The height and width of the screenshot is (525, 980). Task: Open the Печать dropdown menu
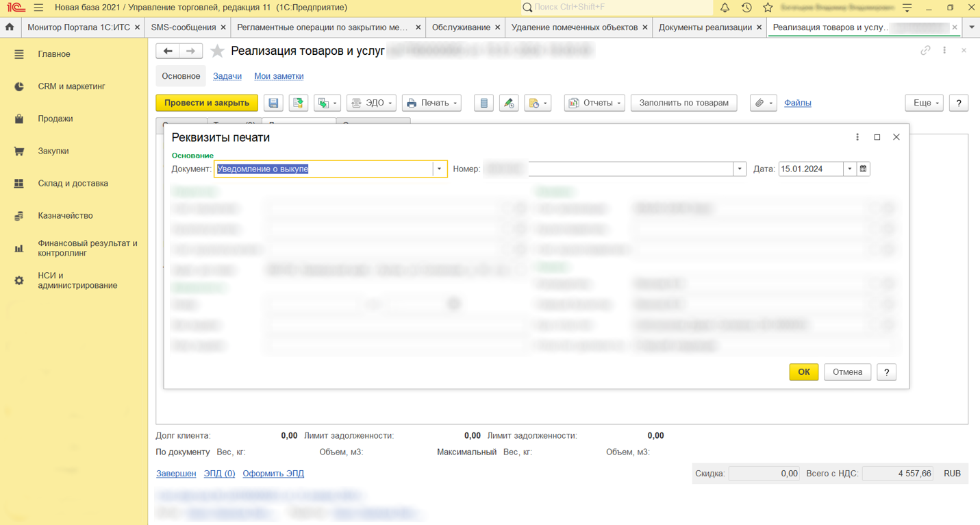[x=431, y=103]
